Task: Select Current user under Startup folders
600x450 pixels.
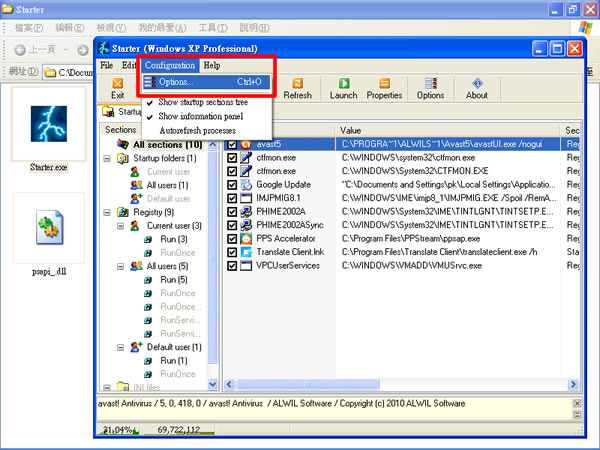Action: (168, 172)
